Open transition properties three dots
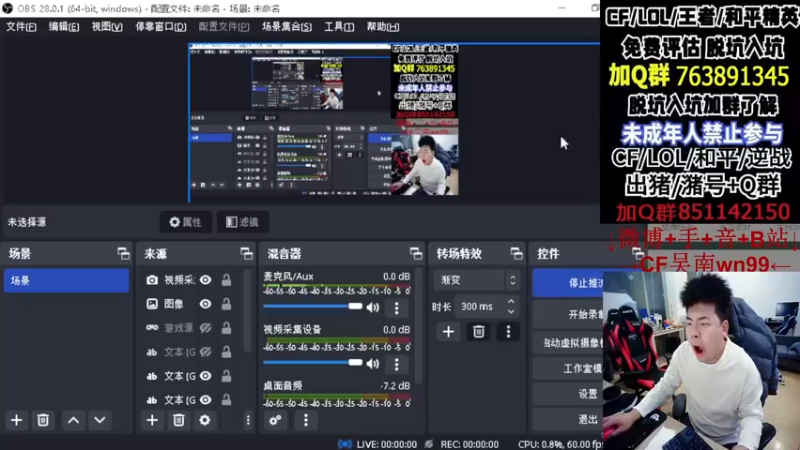 coord(508,332)
